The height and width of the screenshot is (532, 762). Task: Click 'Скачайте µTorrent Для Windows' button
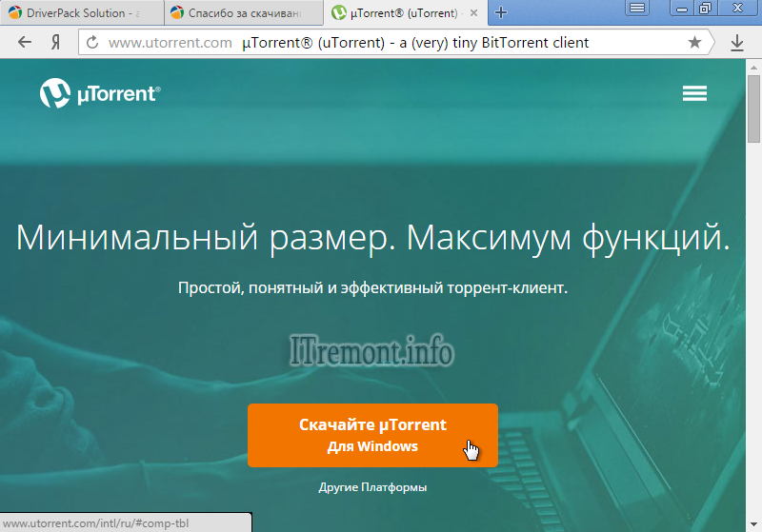372,436
